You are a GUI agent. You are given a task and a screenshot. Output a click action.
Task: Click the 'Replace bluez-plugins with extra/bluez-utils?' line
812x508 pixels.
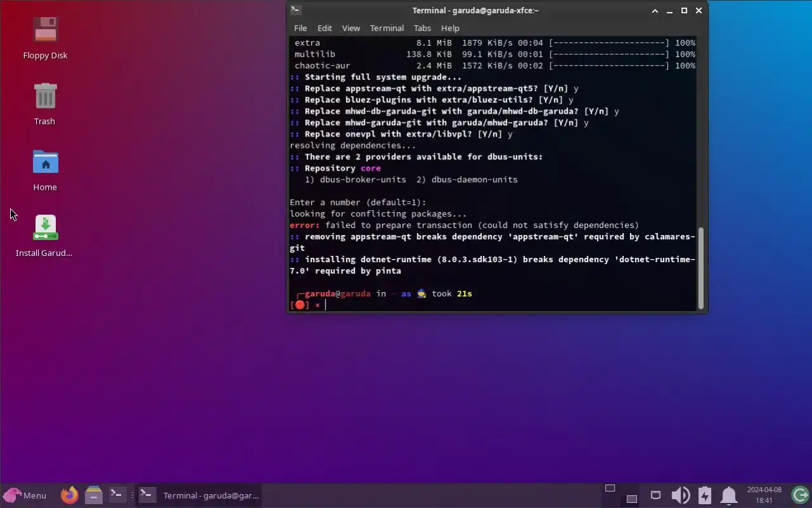point(431,100)
